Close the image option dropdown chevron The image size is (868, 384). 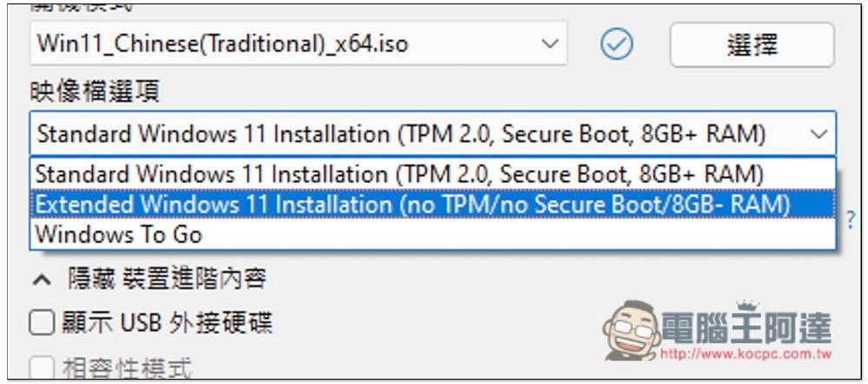coord(818,134)
